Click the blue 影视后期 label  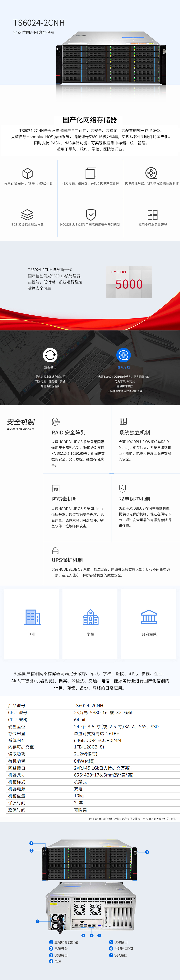123,368
